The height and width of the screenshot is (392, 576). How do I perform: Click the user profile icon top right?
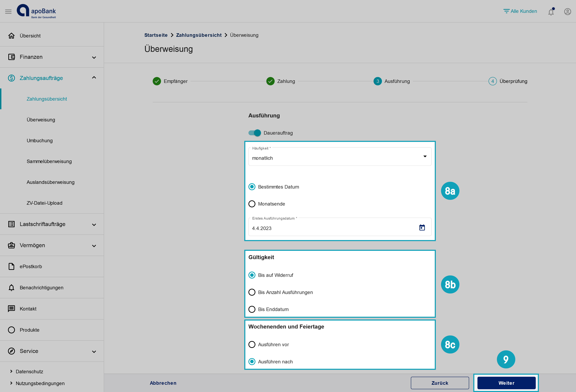coord(568,11)
